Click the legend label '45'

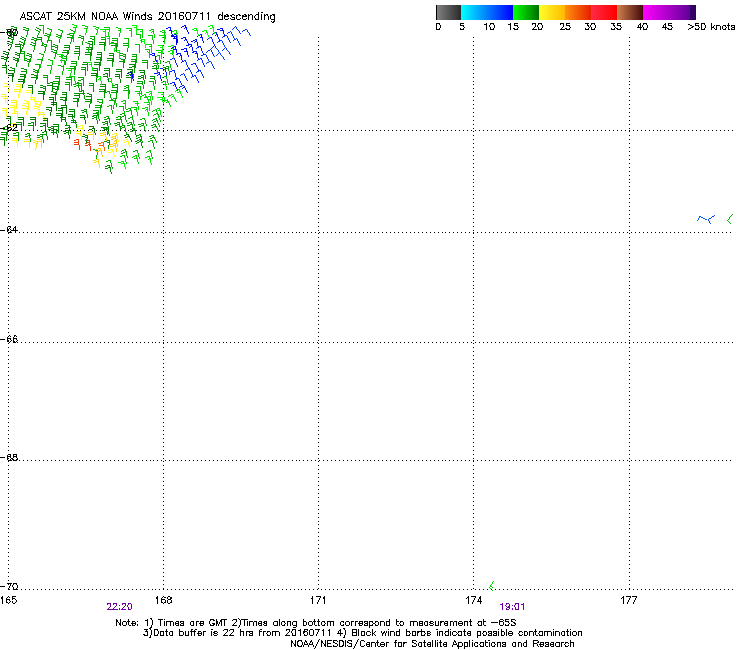(667, 27)
